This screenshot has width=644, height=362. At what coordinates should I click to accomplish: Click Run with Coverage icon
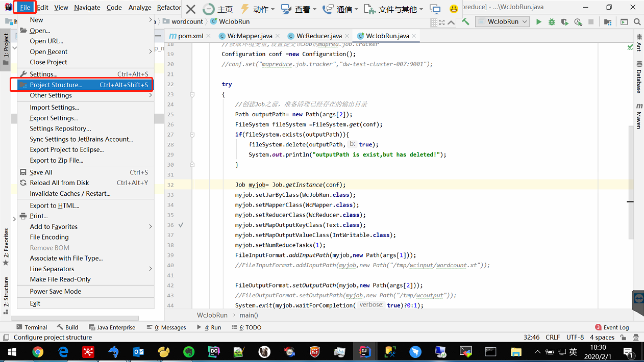[x=564, y=22]
